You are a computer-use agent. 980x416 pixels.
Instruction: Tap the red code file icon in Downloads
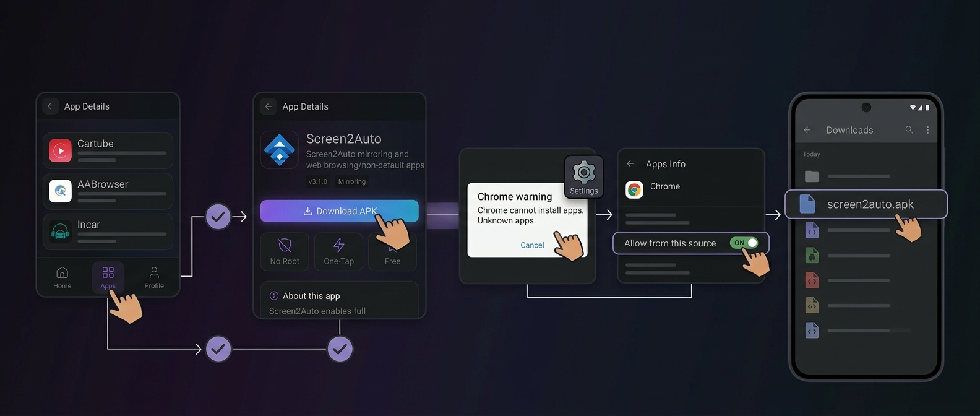coord(812,280)
